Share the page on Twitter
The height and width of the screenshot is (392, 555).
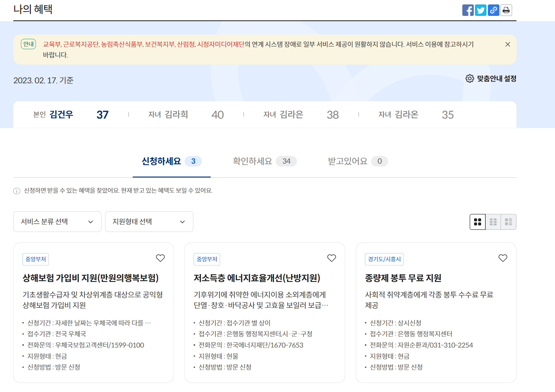[x=481, y=10]
